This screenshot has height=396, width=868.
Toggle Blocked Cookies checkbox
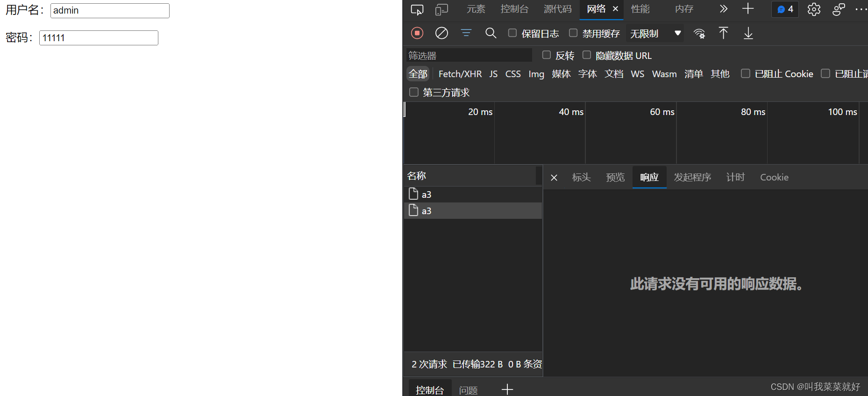tap(746, 73)
